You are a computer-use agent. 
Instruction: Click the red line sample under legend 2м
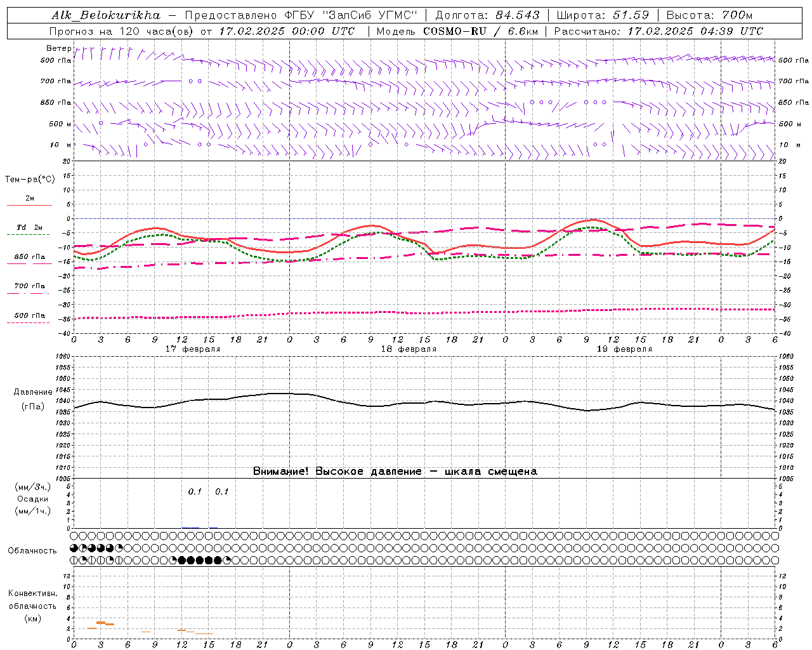pyautogui.click(x=29, y=205)
